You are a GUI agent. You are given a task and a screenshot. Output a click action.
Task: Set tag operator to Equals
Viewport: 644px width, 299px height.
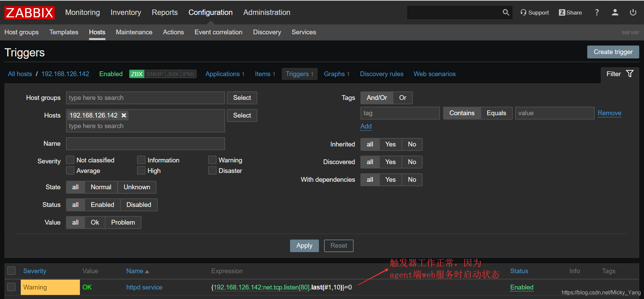[x=496, y=113]
